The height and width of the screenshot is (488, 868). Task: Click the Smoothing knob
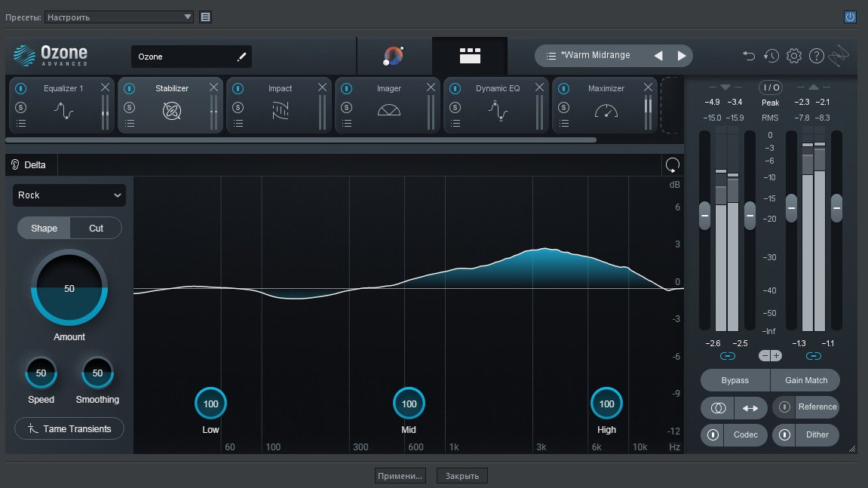97,373
